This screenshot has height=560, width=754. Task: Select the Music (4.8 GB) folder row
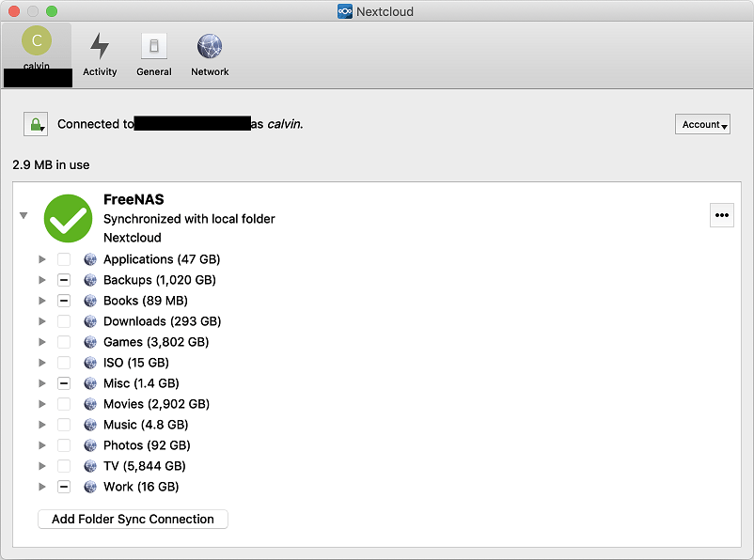(146, 425)
